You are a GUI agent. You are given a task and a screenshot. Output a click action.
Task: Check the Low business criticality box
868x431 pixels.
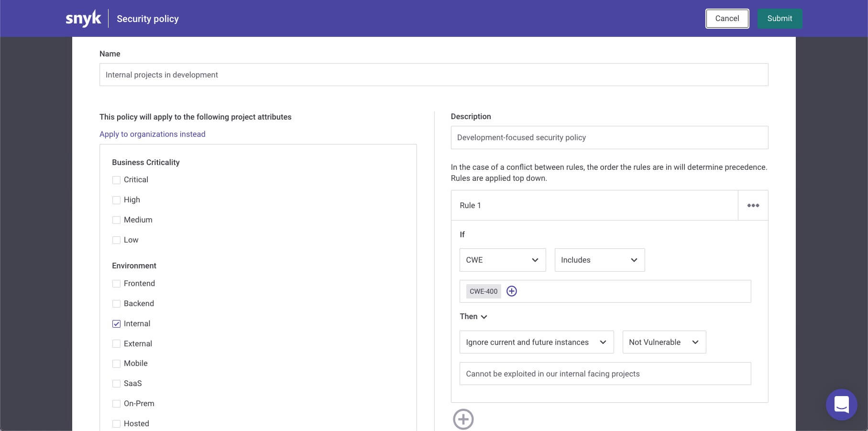[x=116, y=240]
